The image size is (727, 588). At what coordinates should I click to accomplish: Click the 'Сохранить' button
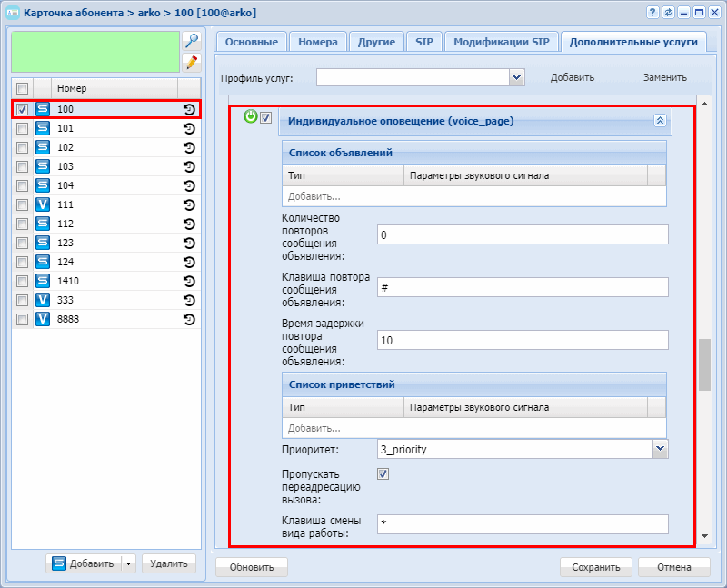[595, 567]
